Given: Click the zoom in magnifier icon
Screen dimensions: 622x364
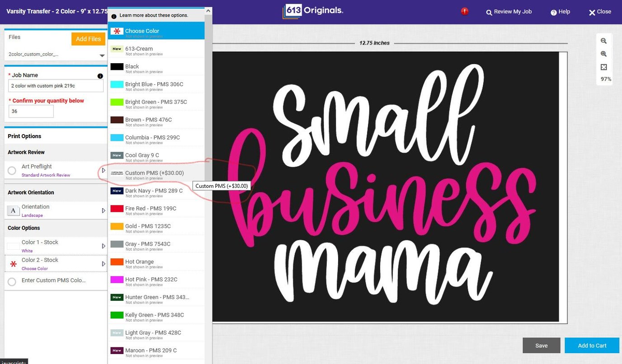Looking at the screenshot, I should coord(603,54).
